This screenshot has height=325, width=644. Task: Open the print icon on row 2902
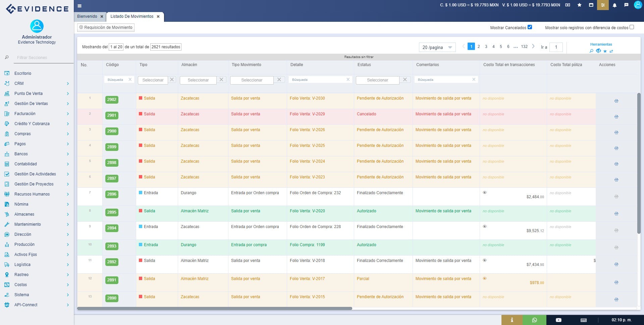pyautogui.click(x=616, y=101)
